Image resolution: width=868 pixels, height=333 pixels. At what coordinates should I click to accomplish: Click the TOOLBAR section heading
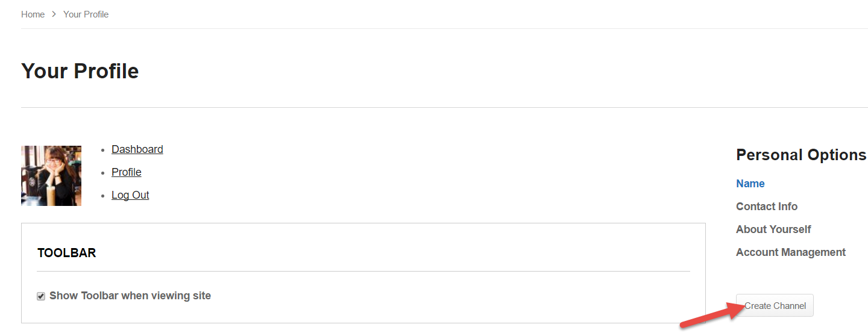coord(67,253)
